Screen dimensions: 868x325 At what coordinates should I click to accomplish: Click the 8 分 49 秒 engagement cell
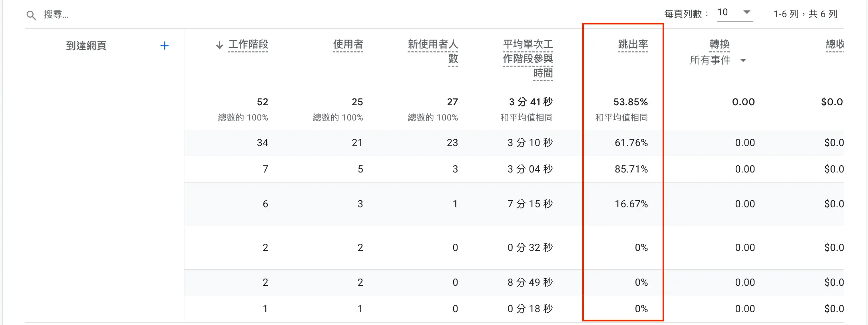530,283
